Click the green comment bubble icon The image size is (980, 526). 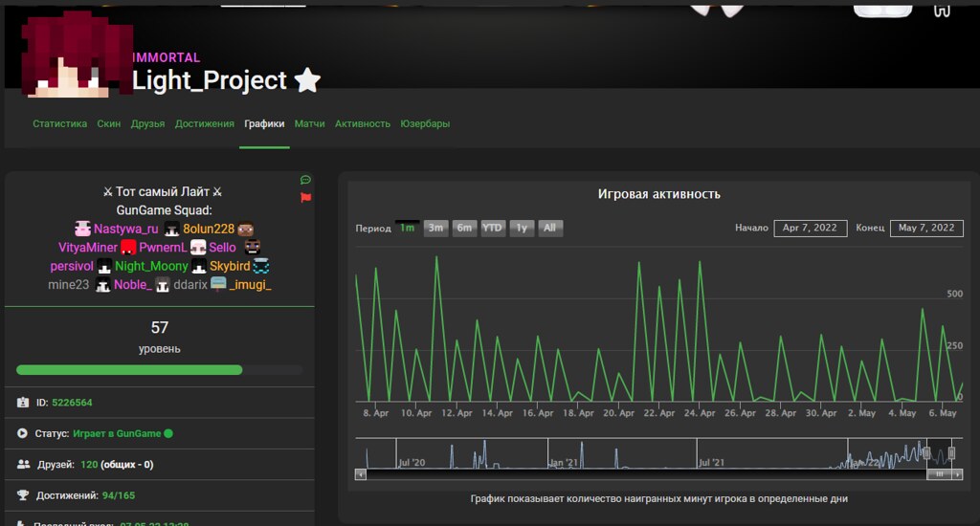305,180
